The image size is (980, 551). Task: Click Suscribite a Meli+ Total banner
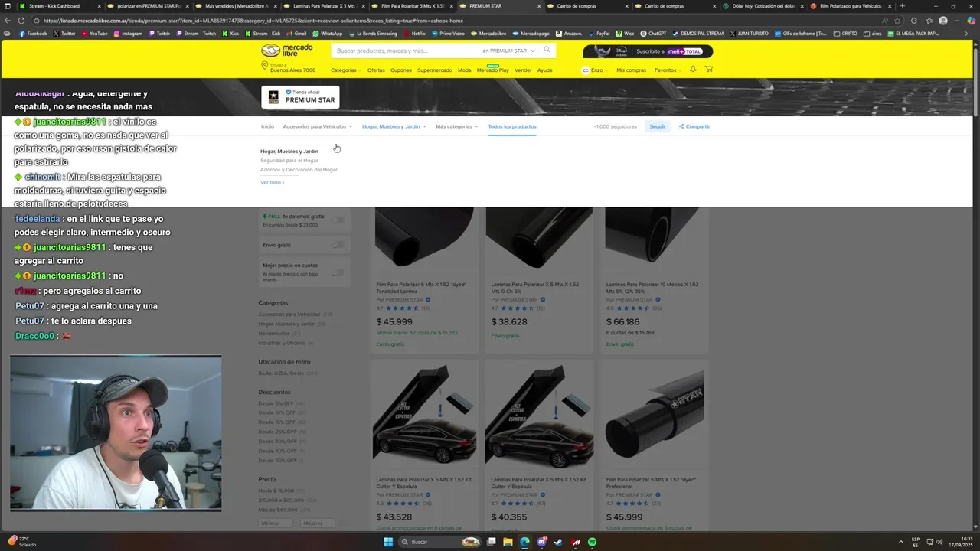[x=648, y=51]
